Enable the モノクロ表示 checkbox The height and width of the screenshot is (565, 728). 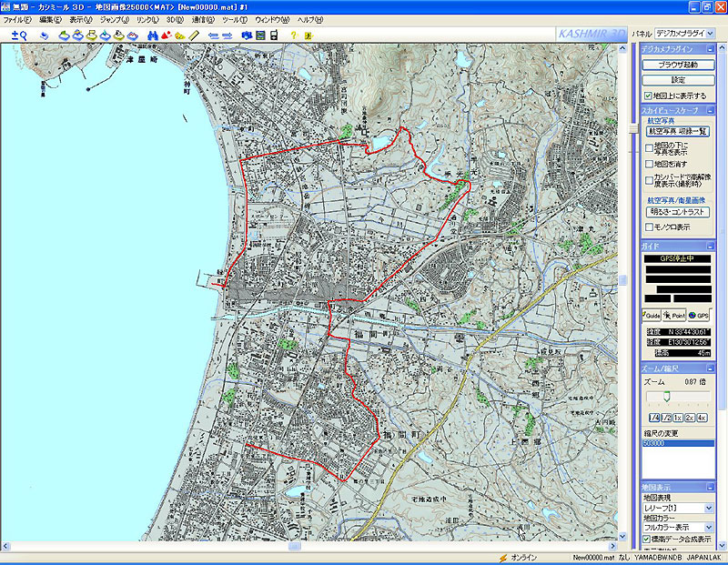coord(649,227)
